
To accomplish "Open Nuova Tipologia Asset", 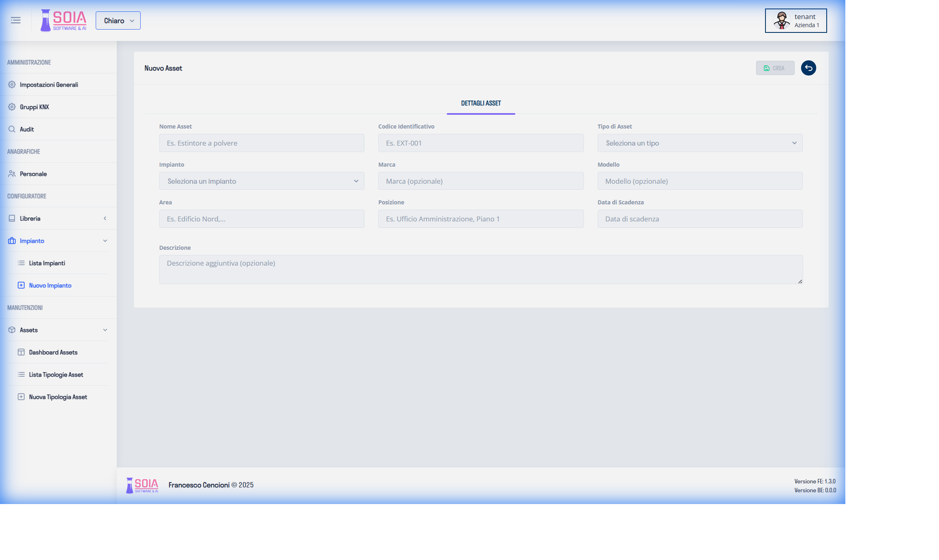I will coord(58,397).
